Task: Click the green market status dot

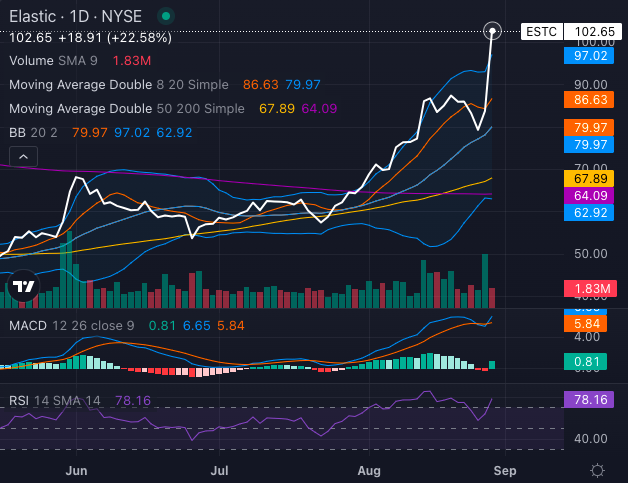Action: pyautogui.click(x=166, y=16)
